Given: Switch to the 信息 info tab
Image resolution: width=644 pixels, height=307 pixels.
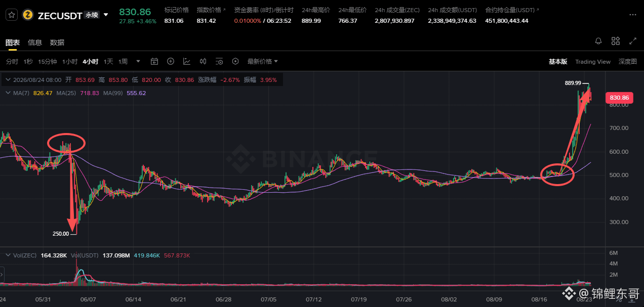Looking at the screenshot, I should (x=35, y=42).
